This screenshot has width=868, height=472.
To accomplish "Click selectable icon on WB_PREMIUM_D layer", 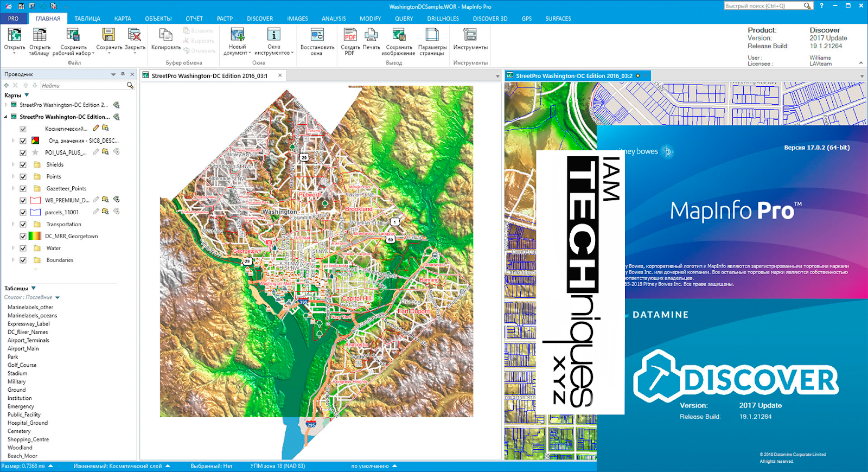I will pyautogui.click(x=105, y=200).
